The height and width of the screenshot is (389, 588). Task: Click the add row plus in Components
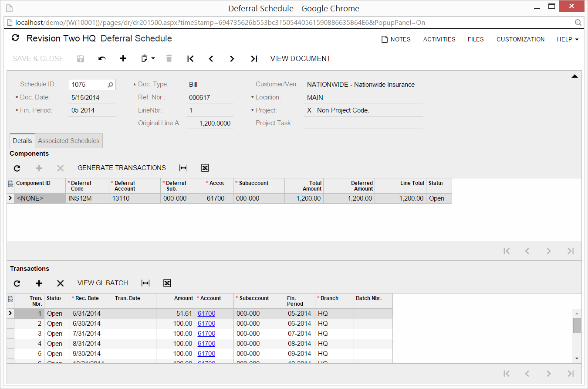click(39, 168)
